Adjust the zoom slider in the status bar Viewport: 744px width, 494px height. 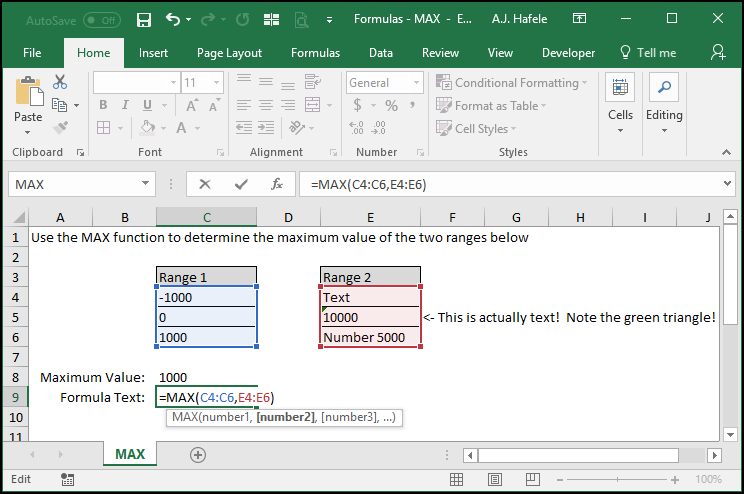coord(617,480)
